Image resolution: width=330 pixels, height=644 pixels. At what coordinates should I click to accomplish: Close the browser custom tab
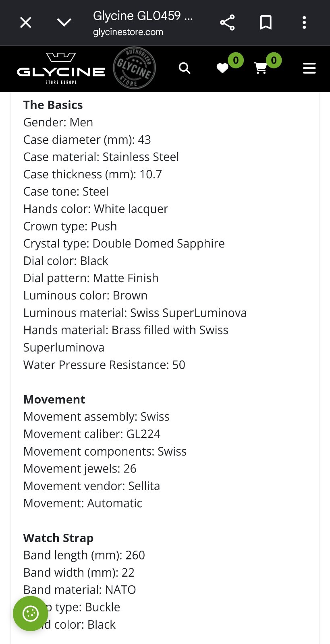[26, 23]
